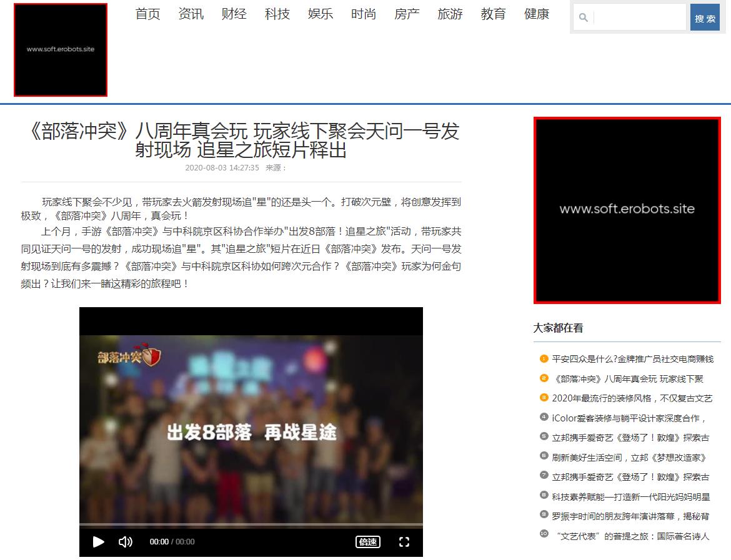The width and height of the screenshot is (731, 560).
Task: Navigate to the 教育 section
Action: coord(493,14)
